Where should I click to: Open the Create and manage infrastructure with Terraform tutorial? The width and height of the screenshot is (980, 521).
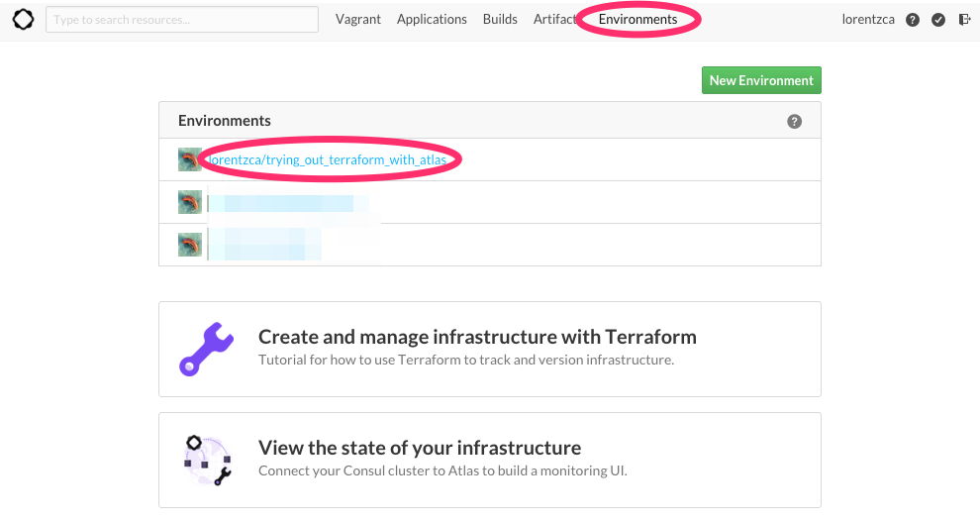point(490,349)
